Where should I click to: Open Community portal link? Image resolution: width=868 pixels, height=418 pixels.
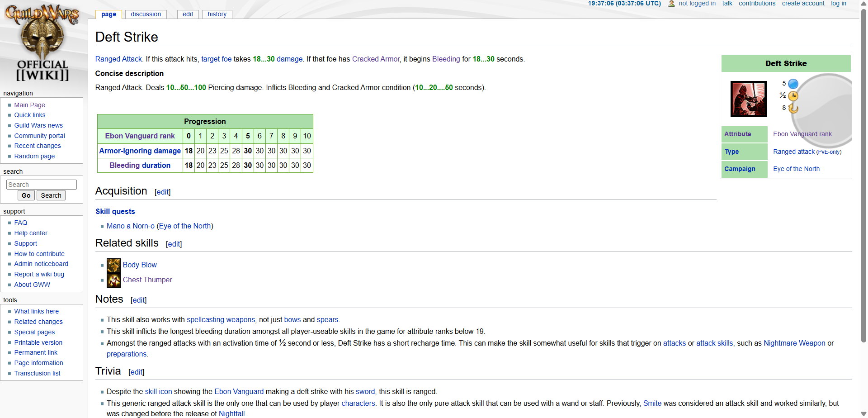[39, 136]
